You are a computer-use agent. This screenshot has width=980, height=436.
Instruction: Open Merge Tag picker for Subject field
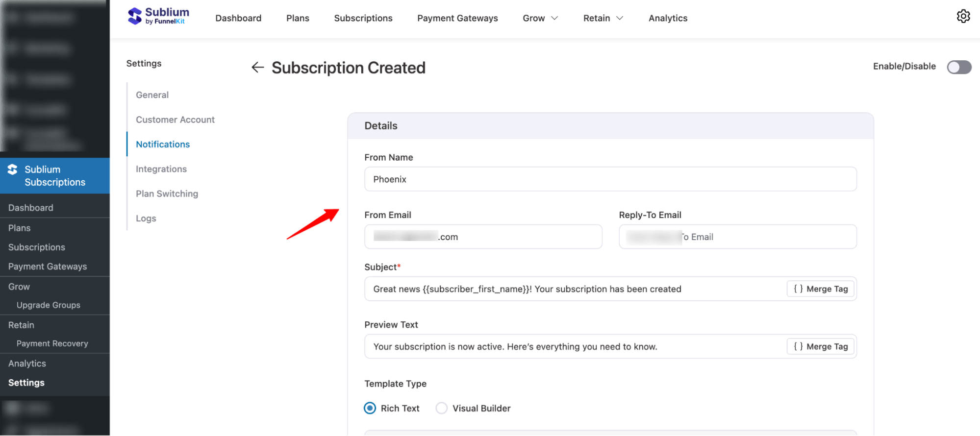tap(820, 289)
